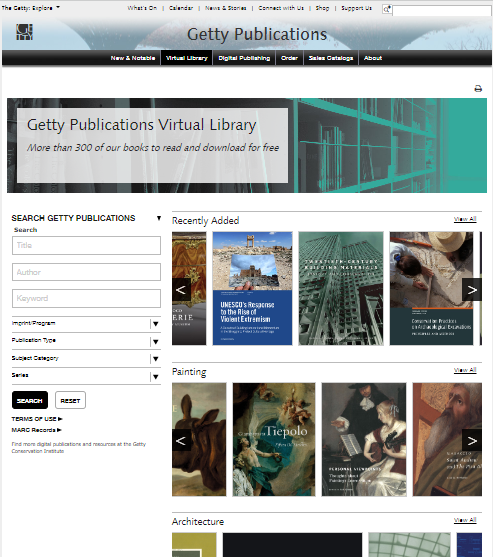This screenshot has width=493, height=557.
Task: Open the Tiepolo book cover
Action: [274, 439]
